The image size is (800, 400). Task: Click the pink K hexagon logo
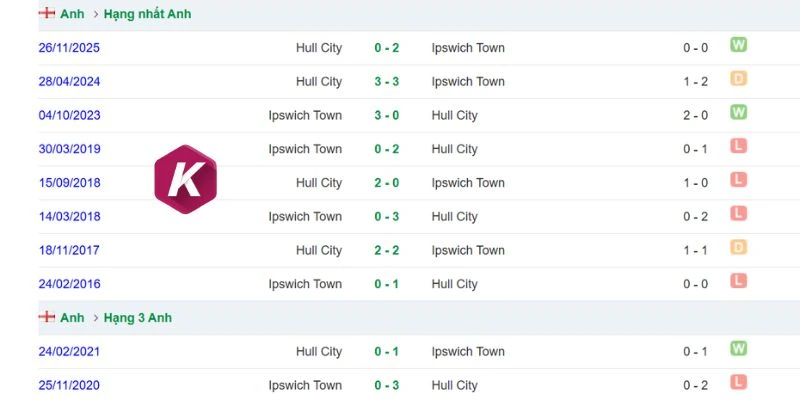tap(186, 179)
